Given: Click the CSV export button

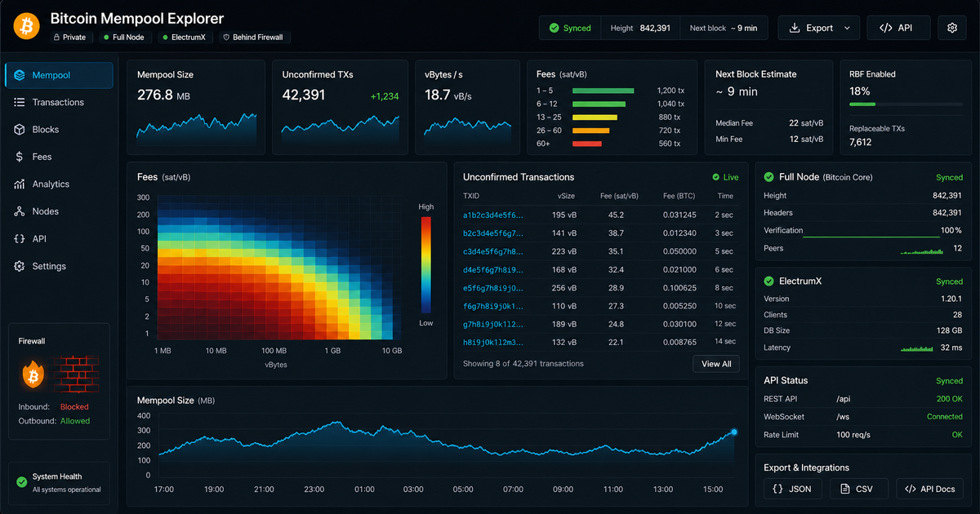Looking at the screenshot, I should [858, 489].
